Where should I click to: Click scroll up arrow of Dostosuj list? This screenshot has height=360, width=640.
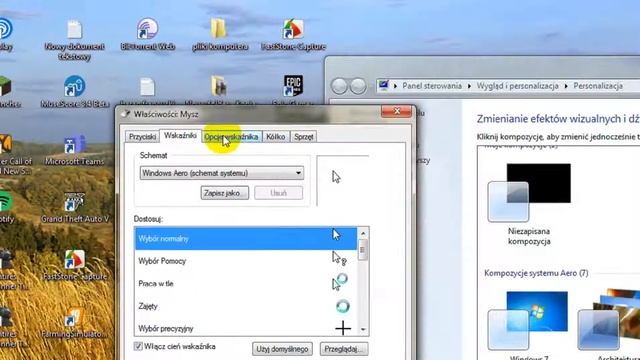(x=363, y=233)
